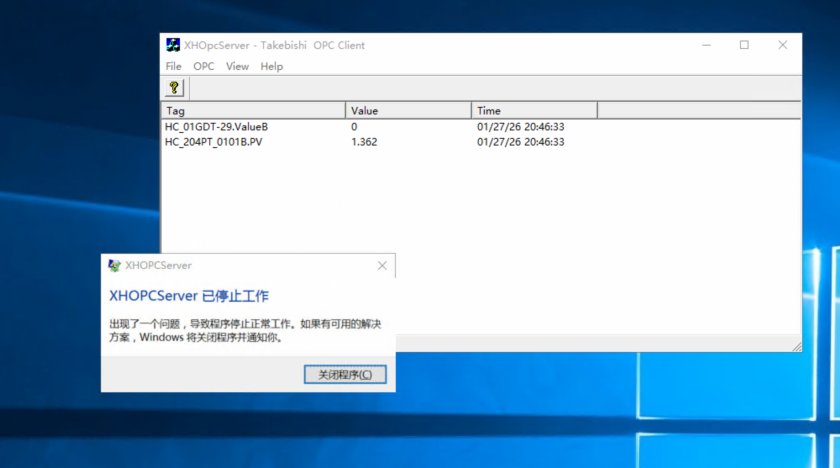
Task: Click the value 0 of HC_01GDT-29.ValueB
Action: pyautogui.click(x=354, y=127)
